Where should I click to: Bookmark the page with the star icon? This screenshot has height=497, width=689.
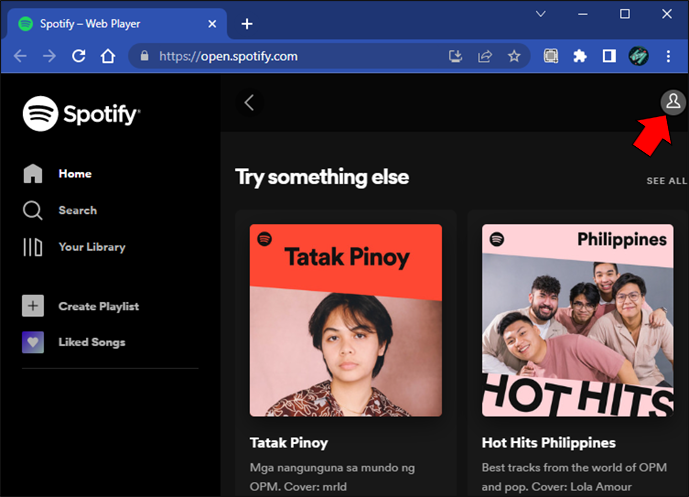pyautogui.click(x=514, y=56)
